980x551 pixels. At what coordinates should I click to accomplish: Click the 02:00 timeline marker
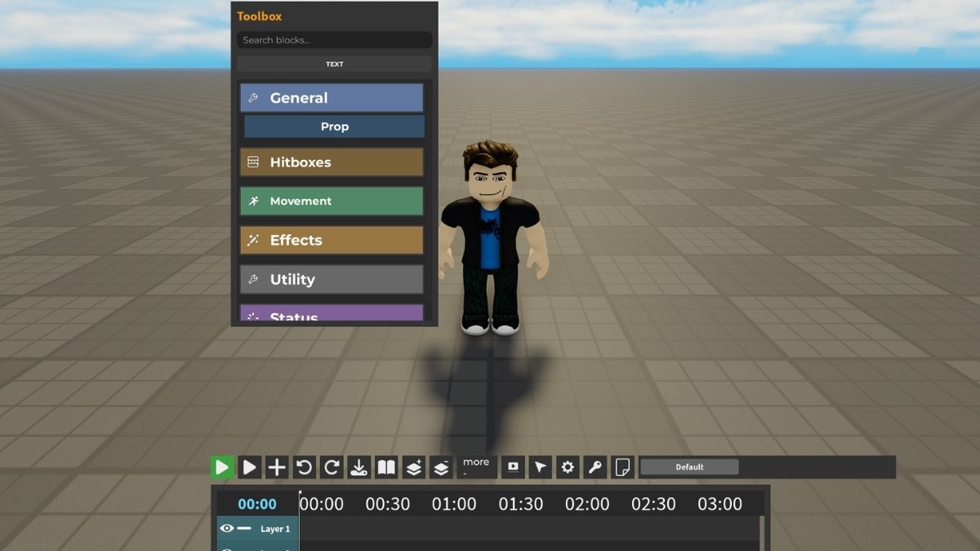(587, 504)
